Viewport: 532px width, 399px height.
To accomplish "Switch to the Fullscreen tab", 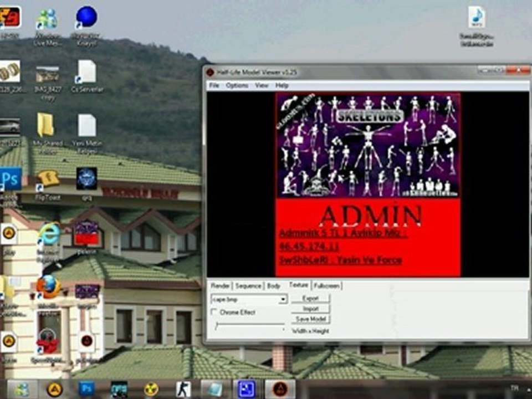I will [326, 286].
